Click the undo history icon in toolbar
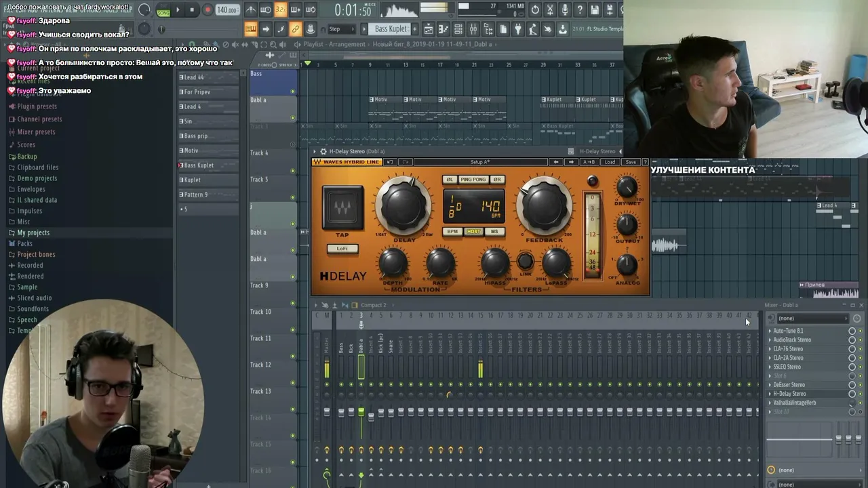868x488 pixels. click(x=535, y=10)
